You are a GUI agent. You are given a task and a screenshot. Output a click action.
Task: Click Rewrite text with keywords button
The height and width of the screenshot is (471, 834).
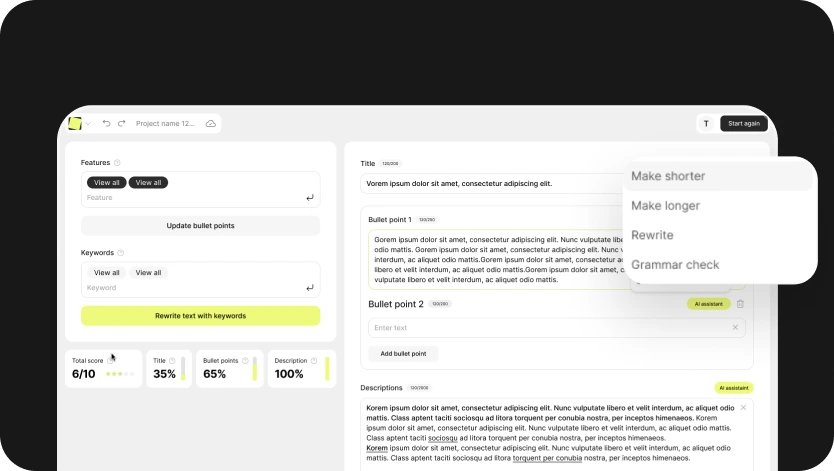200,316
